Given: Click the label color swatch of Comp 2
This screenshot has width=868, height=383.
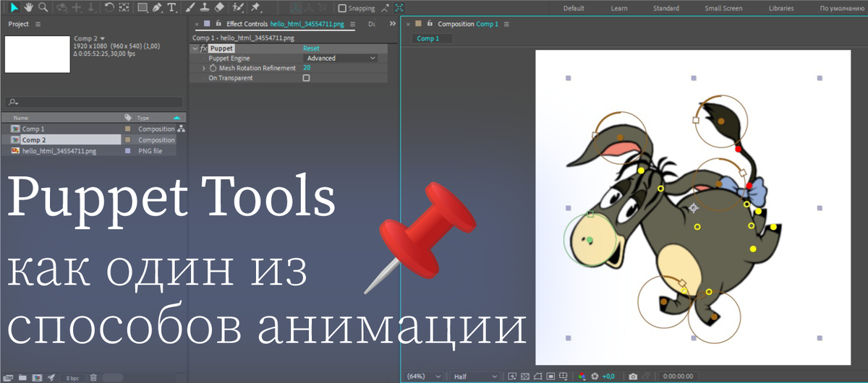Looking at the screenshot, I should 128,140.
